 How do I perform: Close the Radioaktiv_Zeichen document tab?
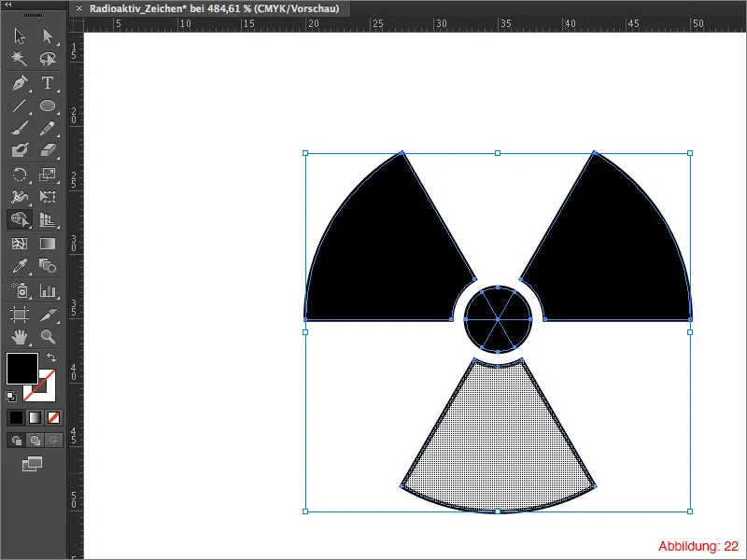pos(79,8)
